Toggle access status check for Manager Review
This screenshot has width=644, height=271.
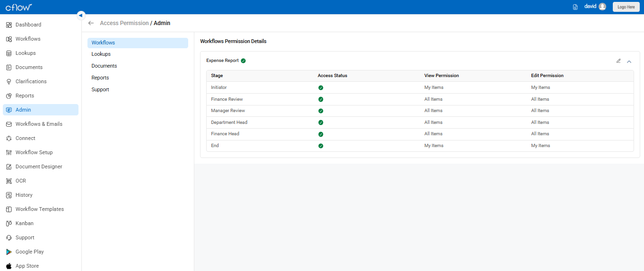point(321,111)
